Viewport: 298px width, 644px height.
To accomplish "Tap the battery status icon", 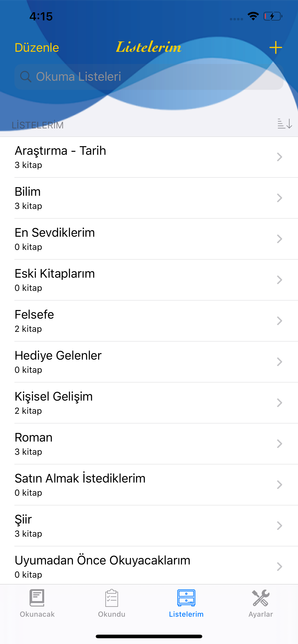I will pyautogui.click(x=273, y=17).
